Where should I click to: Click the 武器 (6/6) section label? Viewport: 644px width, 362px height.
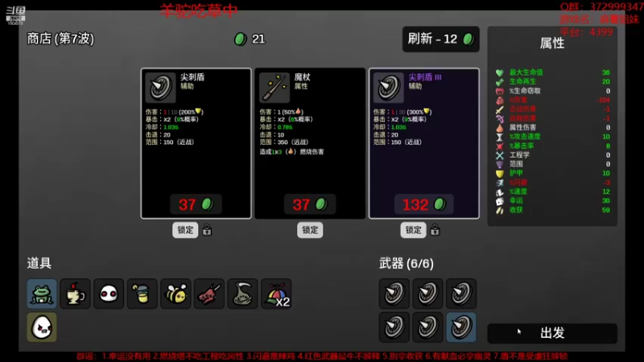407,264
